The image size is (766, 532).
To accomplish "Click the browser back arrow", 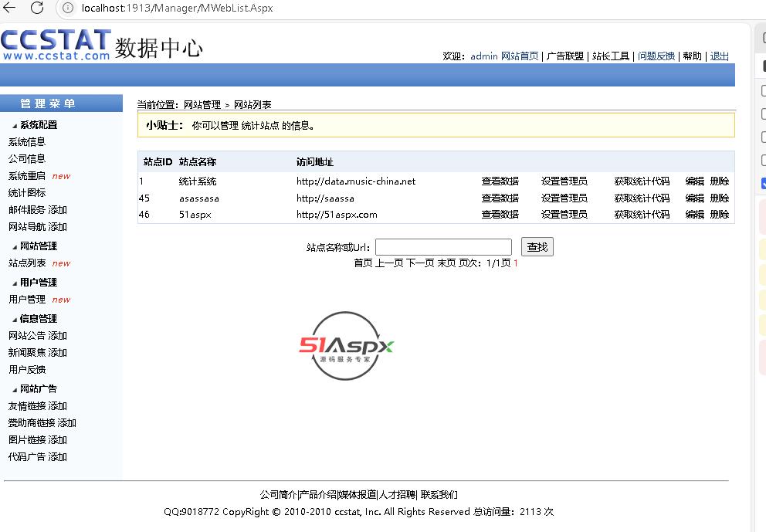I will click(10, 8).
